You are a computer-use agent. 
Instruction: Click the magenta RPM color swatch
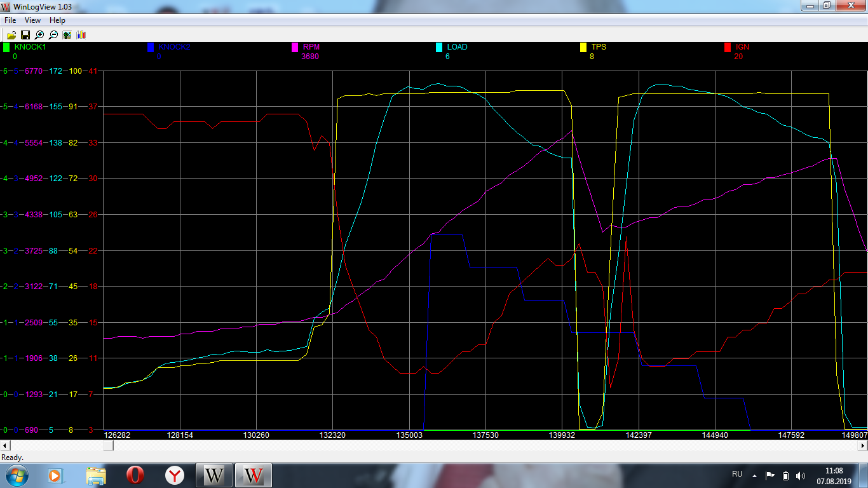coord(295,47)
